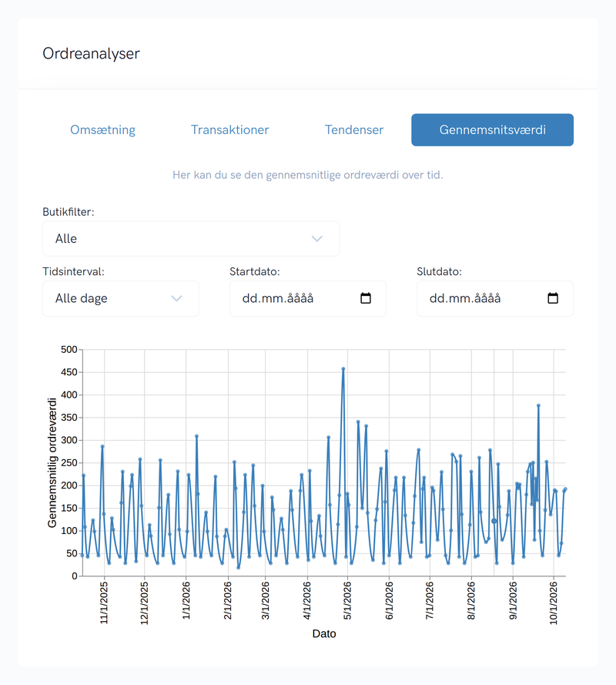
Task: Open the Butikfilter dropdown showing Alle
Action: coord(191,239)
